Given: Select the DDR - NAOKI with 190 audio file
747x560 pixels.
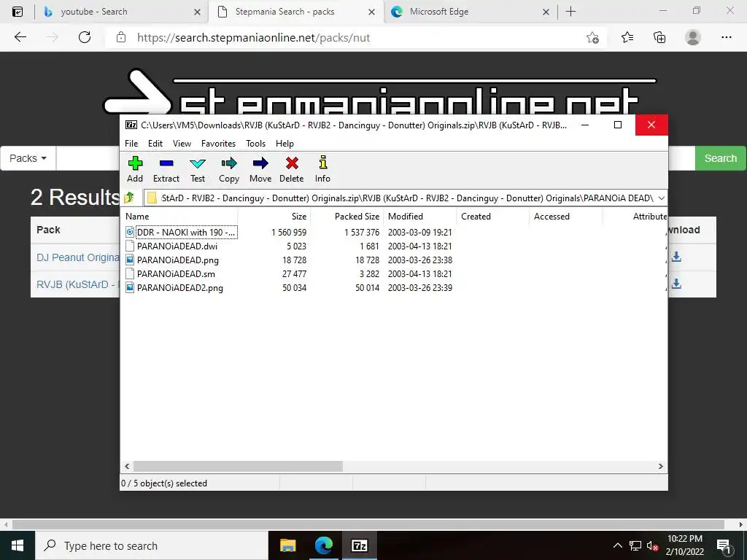Looking at the screenshot, I should click(x=181, y=233).
